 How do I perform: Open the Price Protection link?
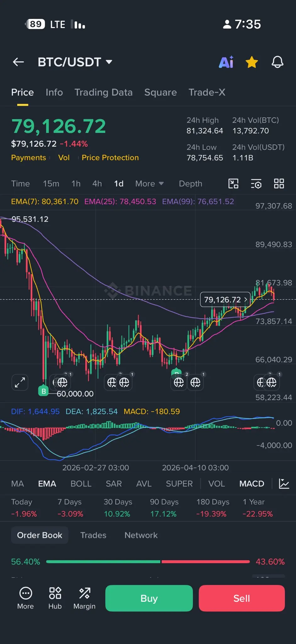(110, 158)
